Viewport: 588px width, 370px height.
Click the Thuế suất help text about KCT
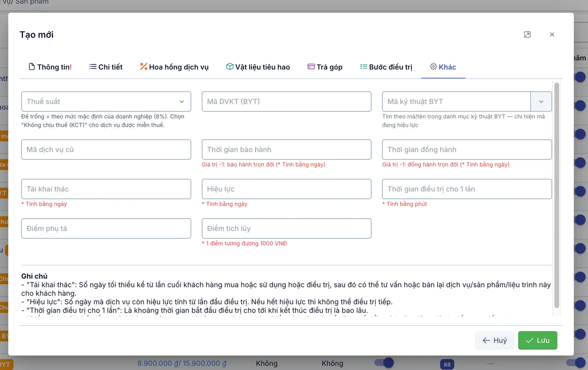click(x=103, y=121)
